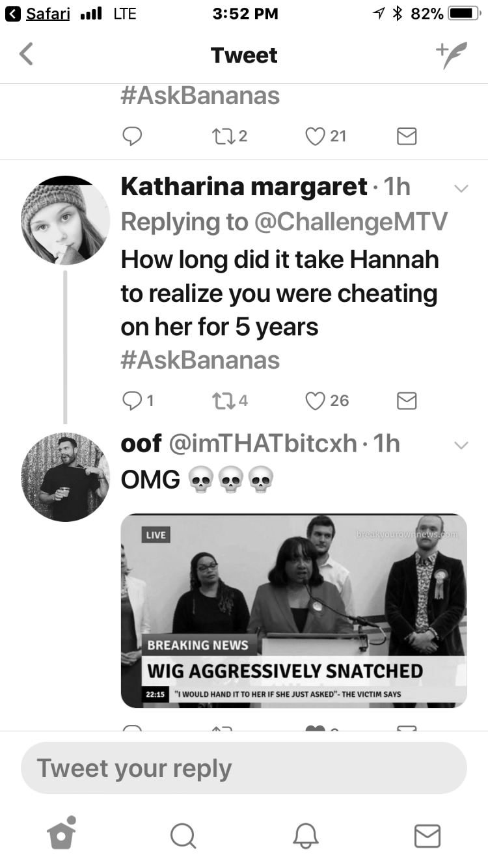Expand options chevron on Katharina margaret's tweet
The width and height of the screenshot is (488, 868).
(461, 189)
